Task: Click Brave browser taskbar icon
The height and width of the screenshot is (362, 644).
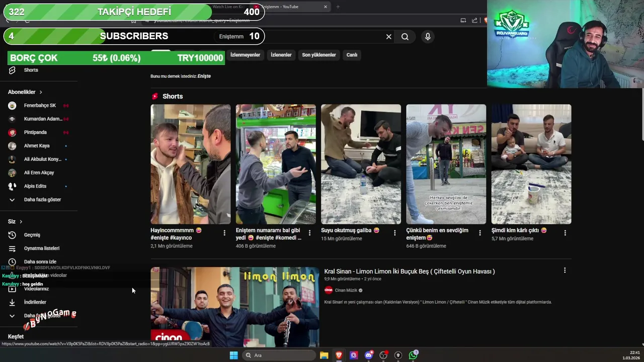Action: tap(339, 355)
